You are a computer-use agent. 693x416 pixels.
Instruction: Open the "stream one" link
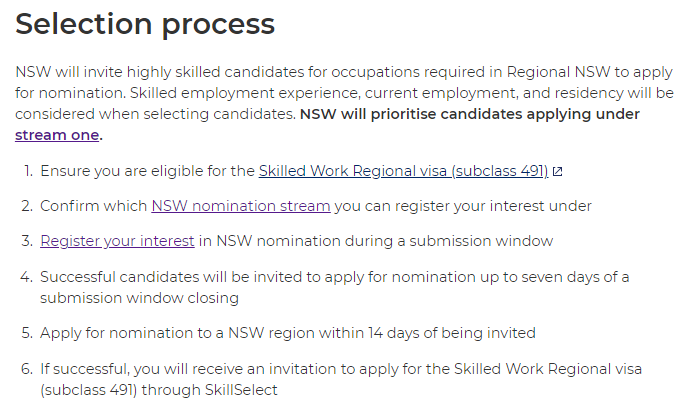[x=57, y=135]
